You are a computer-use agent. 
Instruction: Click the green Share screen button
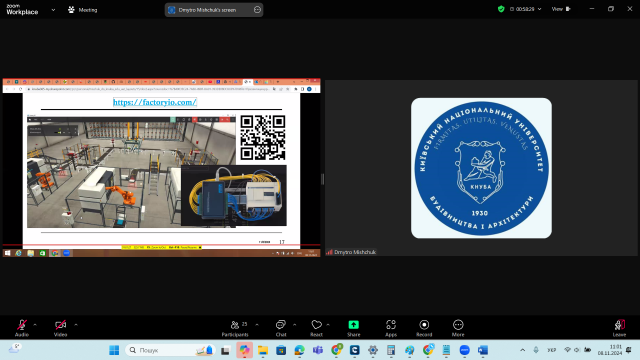[x=353, y=328]
